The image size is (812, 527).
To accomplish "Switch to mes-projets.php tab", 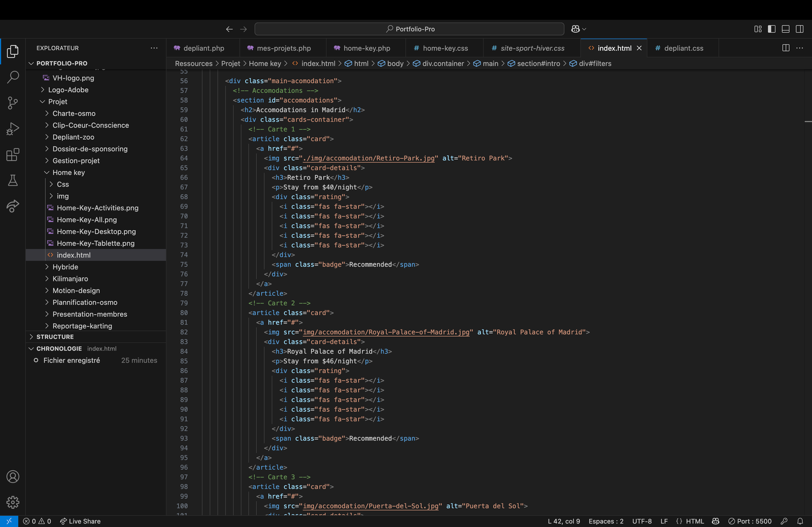I will (x=283, y=48).
